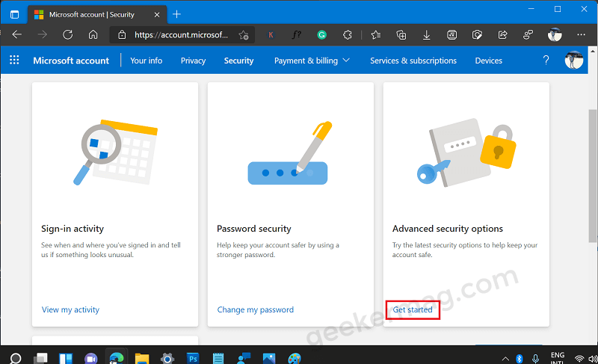This screenshot has height=364, width=598.
Task: Open the Downloads panel
Action: pyautogui.click(x=426, y=35)
